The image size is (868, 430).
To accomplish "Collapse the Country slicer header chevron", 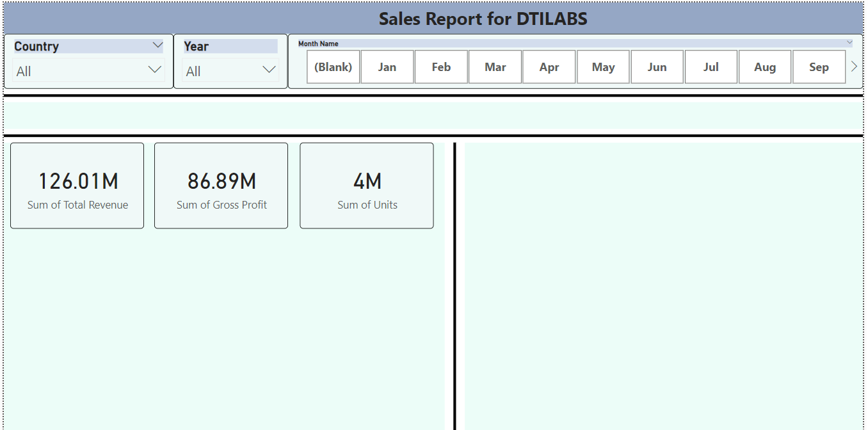I will (157, 45).
